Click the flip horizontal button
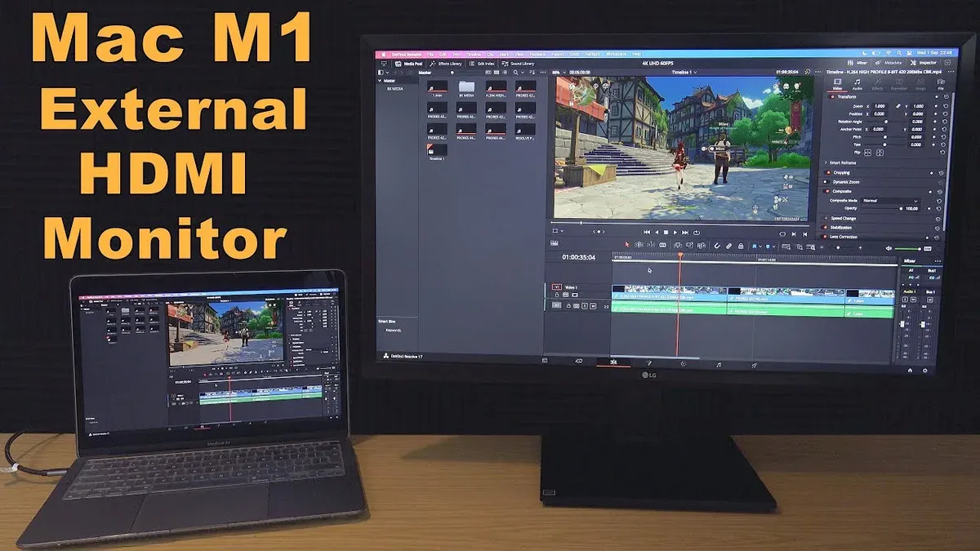Viewport: 980px width, 551px height. (868, 153)
